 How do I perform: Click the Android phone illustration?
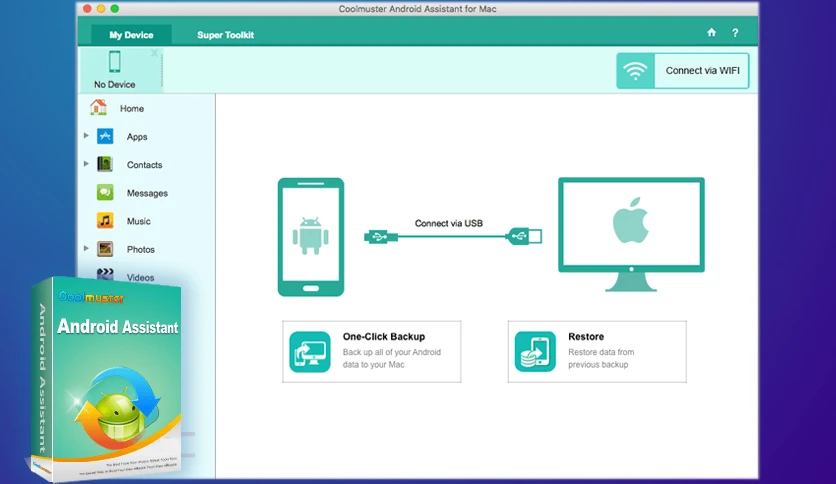point(311,237)
